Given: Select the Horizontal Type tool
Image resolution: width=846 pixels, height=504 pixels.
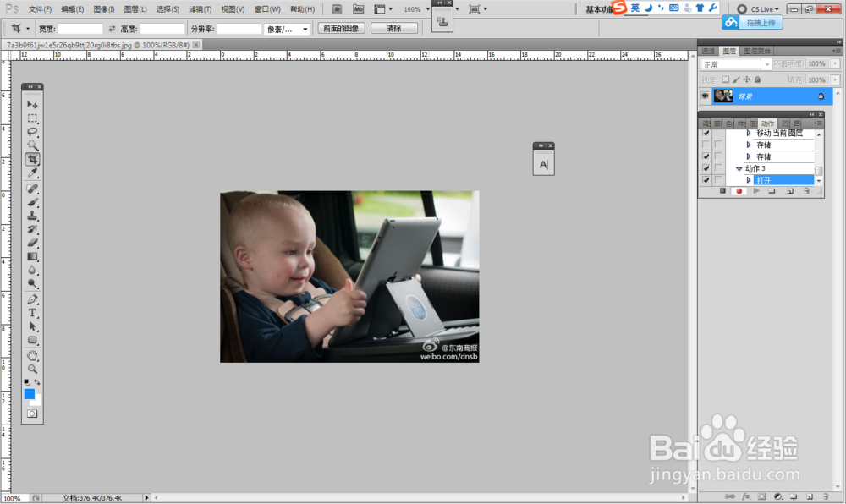Looking at the screenshot, I should 32,313.
